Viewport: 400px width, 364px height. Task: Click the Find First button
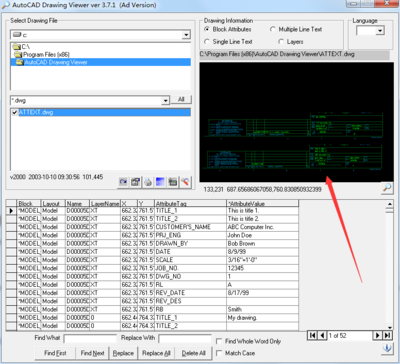click(55, 353)
